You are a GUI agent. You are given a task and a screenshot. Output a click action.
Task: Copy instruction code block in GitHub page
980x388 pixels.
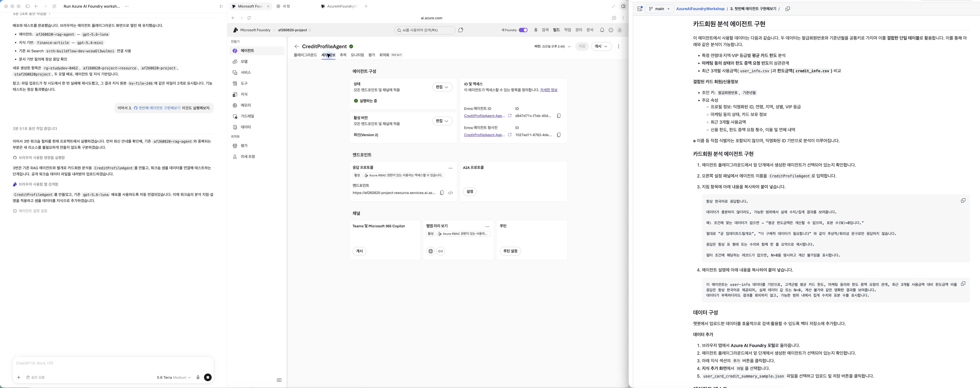[x=963, y=200]
